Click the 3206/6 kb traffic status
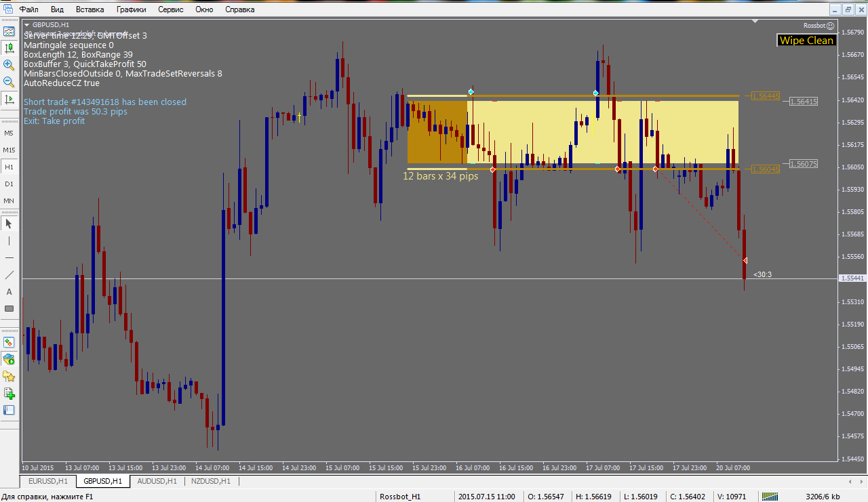868x502 pixels. click(823, 497)
